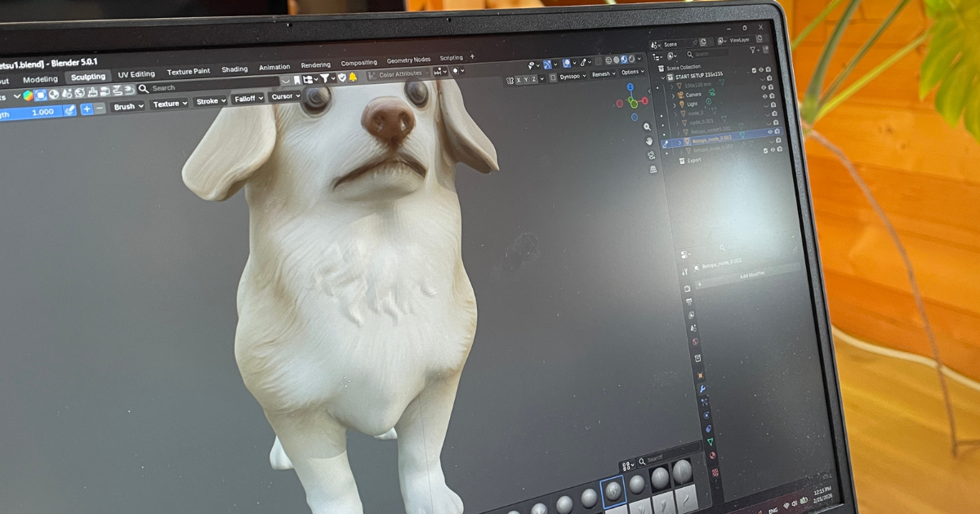Switch to the Modeling workspace tab
Image resolution: width=980 pixels, height=514 pixels.
[x=40, y=79]
